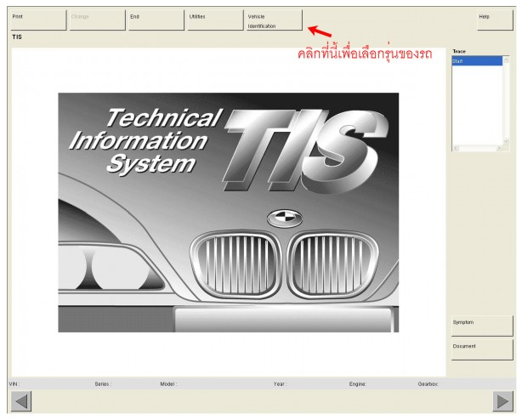Click the back arrow navigation icon
This screenshot has height=420, width=522.
pyautogui.click(x=20, y=402)
